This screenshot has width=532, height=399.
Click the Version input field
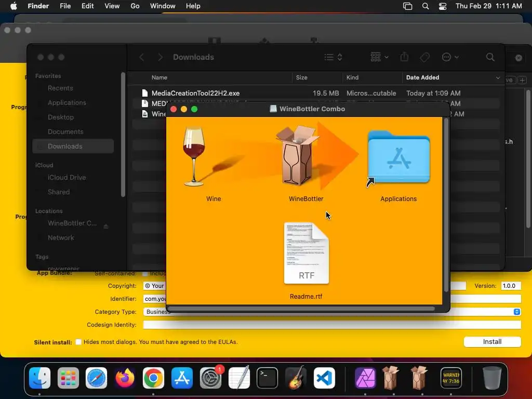[511, 286]
